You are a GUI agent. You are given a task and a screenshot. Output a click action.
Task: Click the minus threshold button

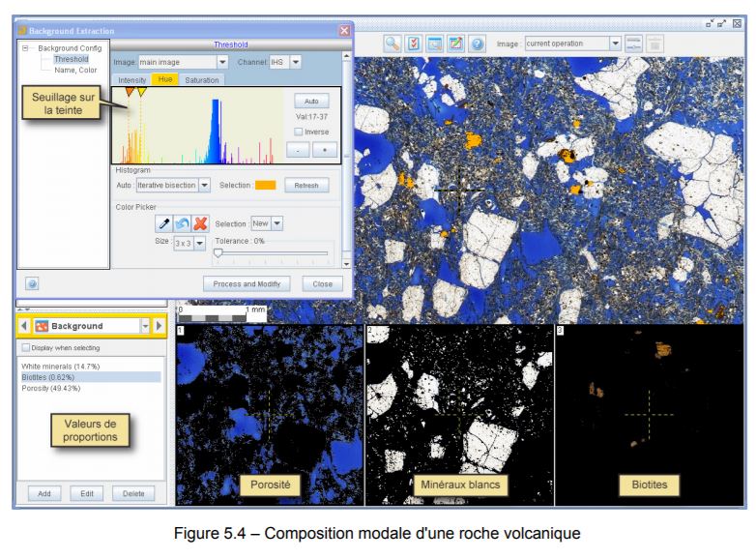[x=298, y=150]
